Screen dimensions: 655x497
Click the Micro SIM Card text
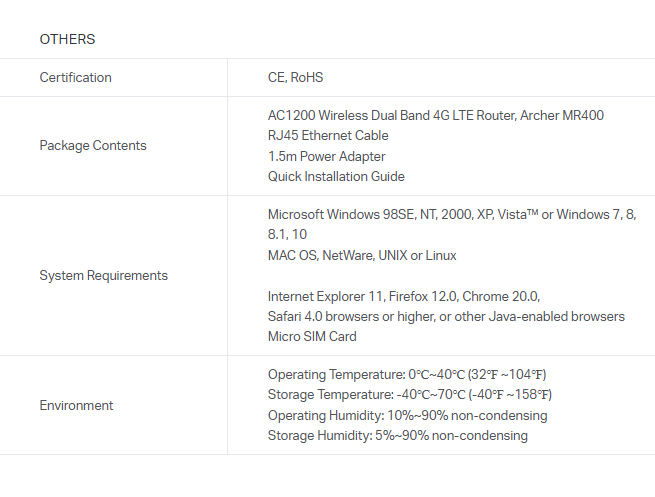tap(310, 336)
